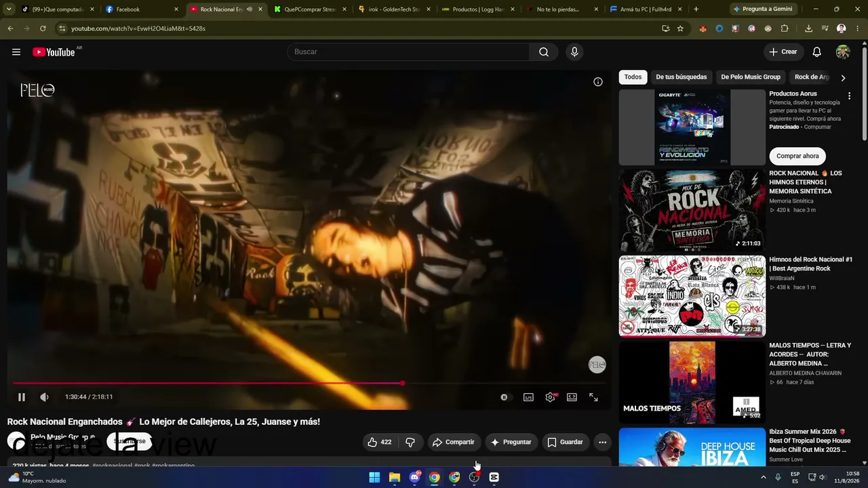The height and width of the screenshot is (488, 868).
Task: Open the browser downloads icon
Action: click(x=808, y=28)
